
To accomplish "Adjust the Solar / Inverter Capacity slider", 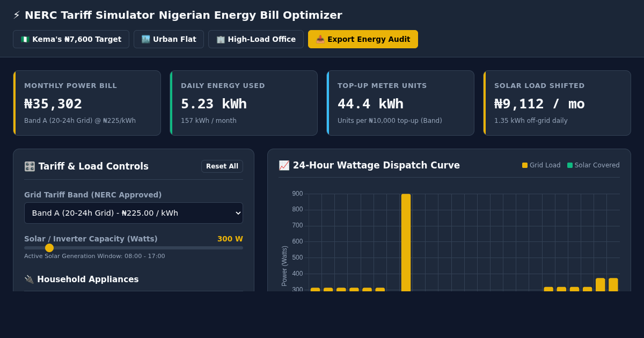I will 134,248.
